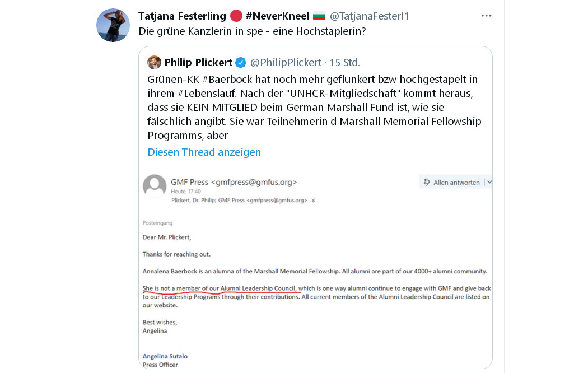Expand the email recipients list chevron
Image resolution: width=588 pixels, height=373 pixels.
[x=313, y=201]
